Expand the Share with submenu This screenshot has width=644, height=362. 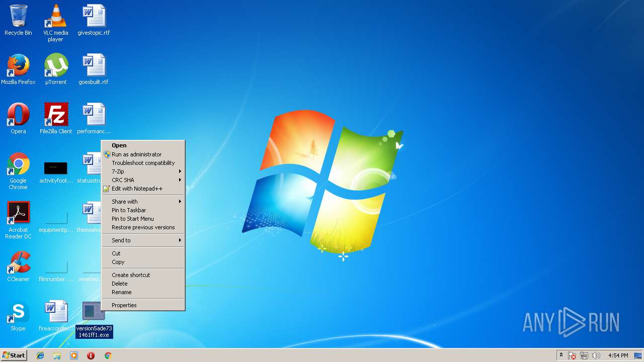(x=143, y=202)
